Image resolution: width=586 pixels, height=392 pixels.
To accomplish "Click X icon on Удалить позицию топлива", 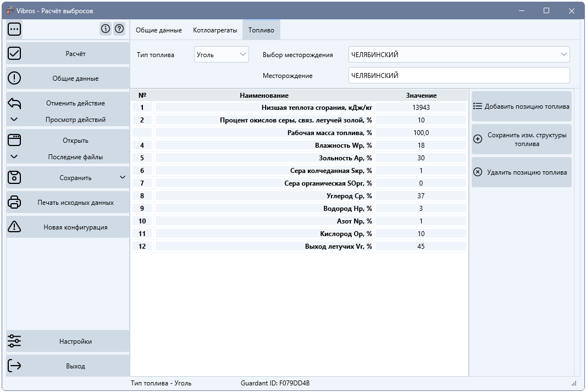I will pyautogui.click(x=478, y=172).
